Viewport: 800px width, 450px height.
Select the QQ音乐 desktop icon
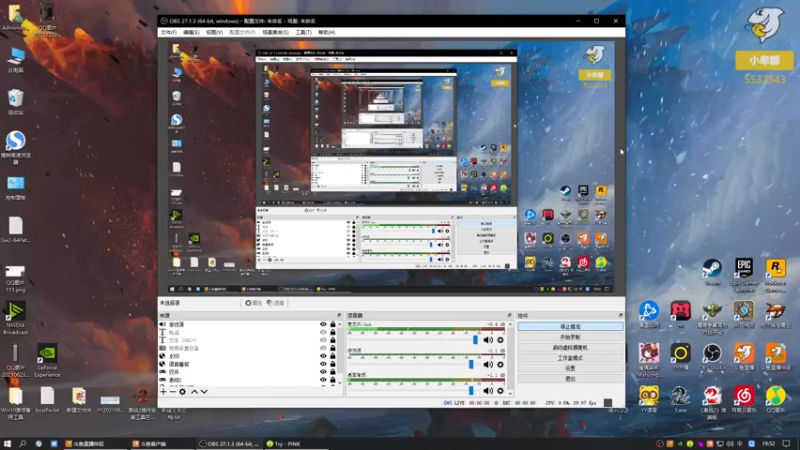pyautogui.click(x=776, y=399)
